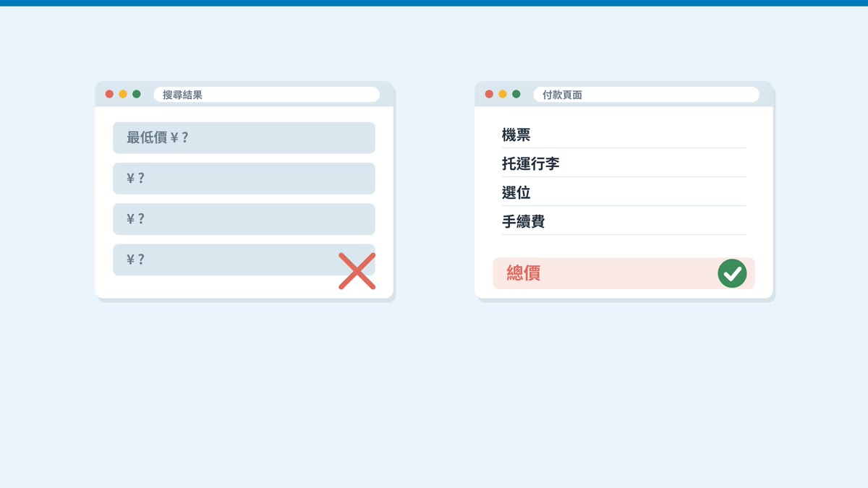
Task: Minimize the 搜尋結果 window with yellow dot
Action: (x=123, y=94)
